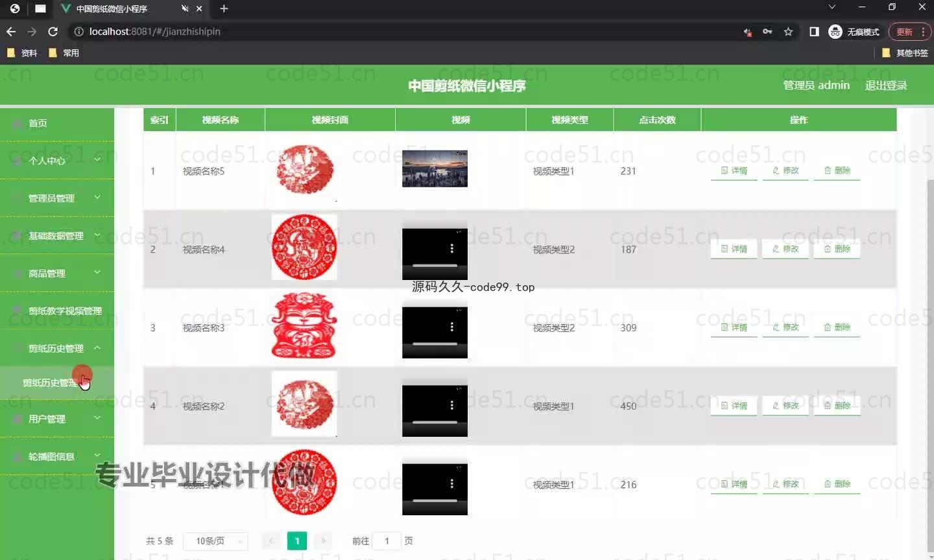Open browser menu three dots
The height and width of the screenshot is (560, 934).
[923, 32]
